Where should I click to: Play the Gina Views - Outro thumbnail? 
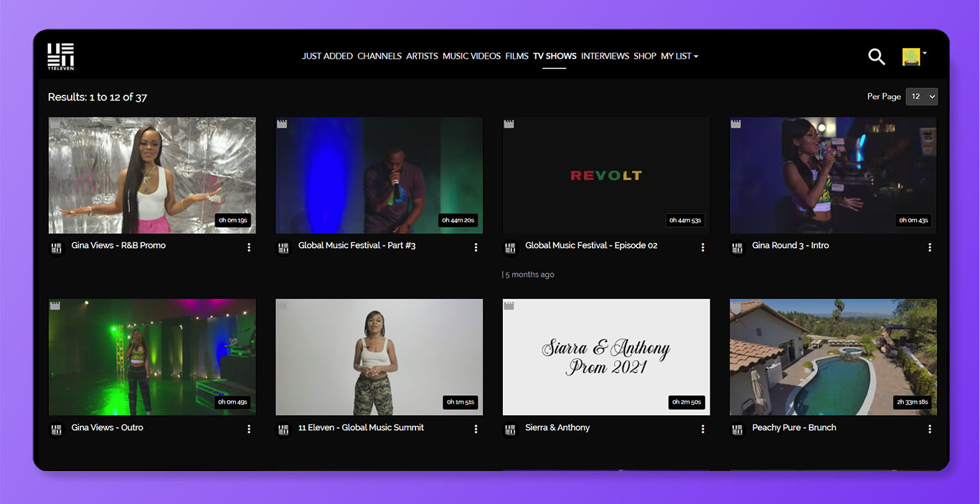tap(152, 357)
